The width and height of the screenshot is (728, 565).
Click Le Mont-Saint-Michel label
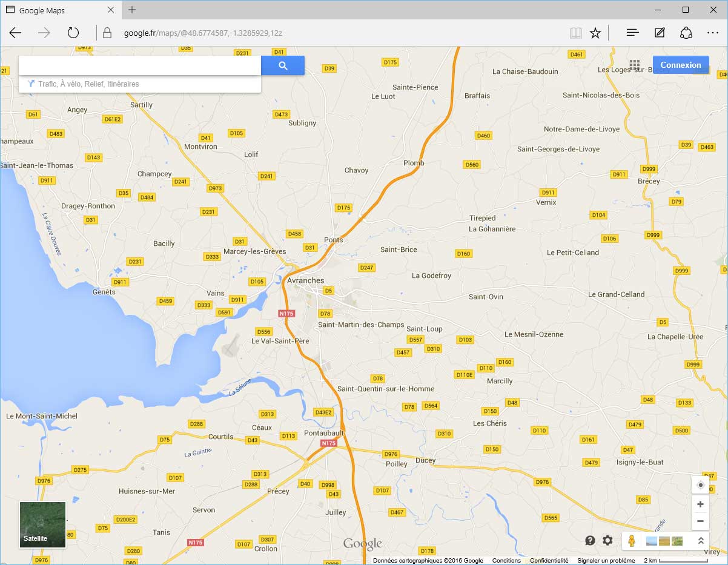(x=42, y=416)
